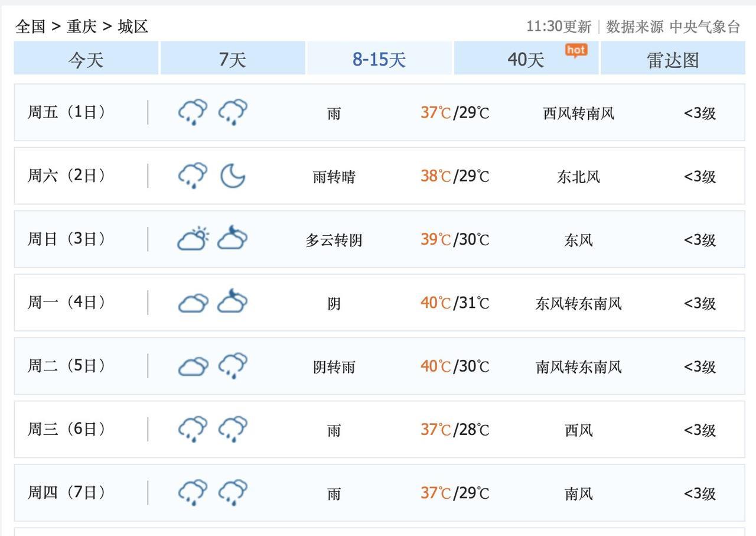The image size is (756, 536).
Task: Click Sunday's partly cloudy sun icon
Action: 193,239
